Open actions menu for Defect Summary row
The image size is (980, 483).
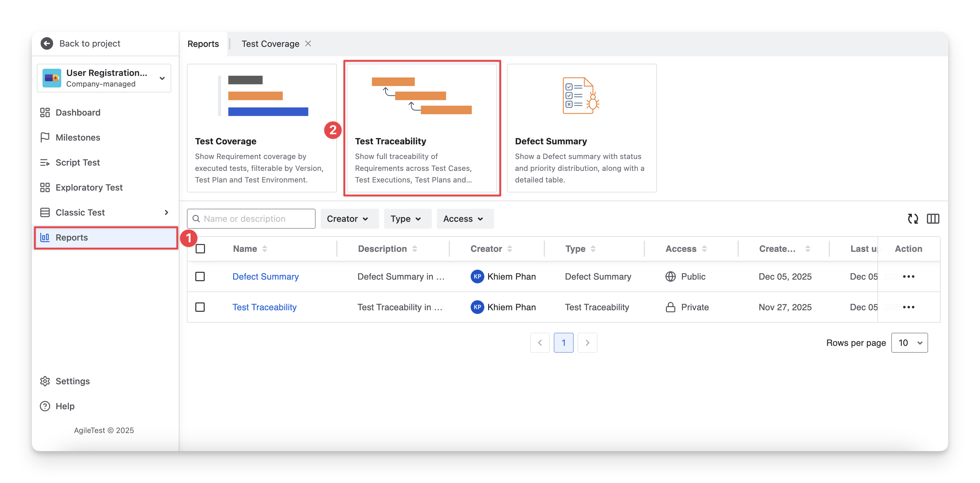pyautogui.click(x=908, y=276)
